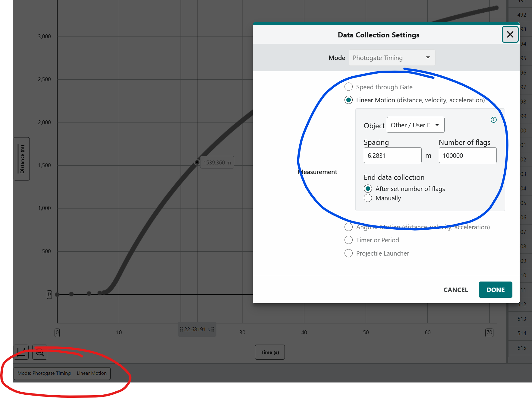Click table row 515
The width and height of the screenshot is (532, 398).
point(521,348)
